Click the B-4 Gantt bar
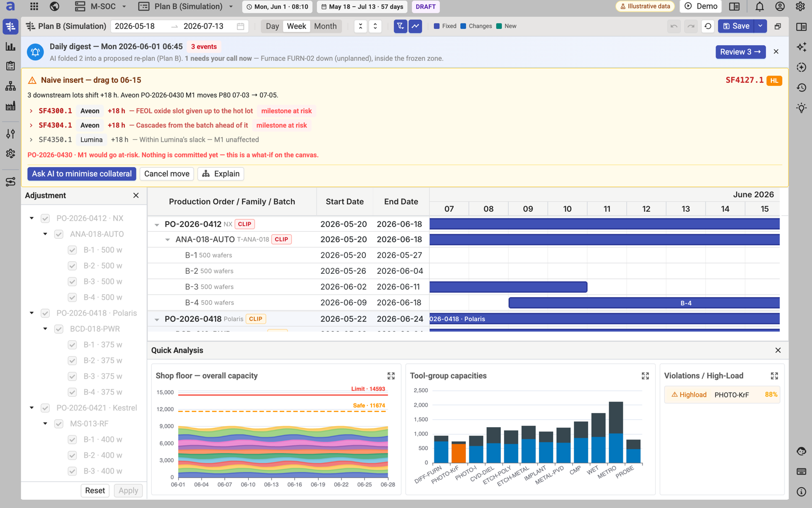This screenshot has height=508, width=812. (x=644, y=303)
